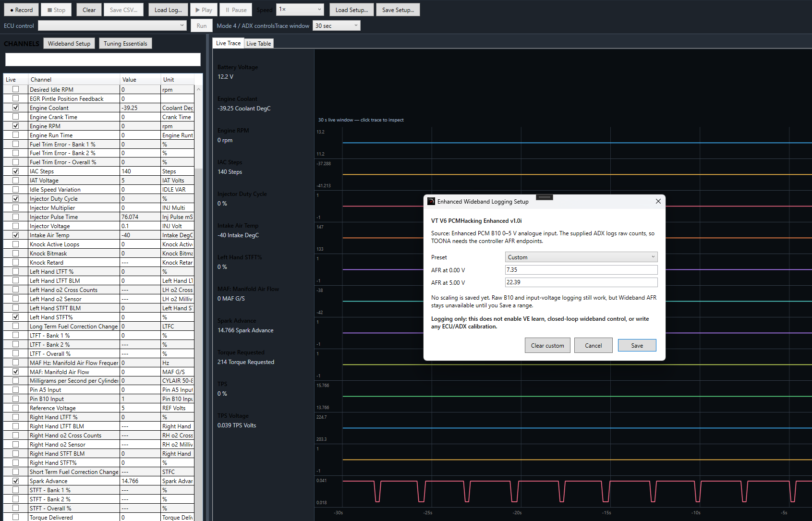Click Load Setup button
This screenshot has width=812, height=521.
(351, 10)
